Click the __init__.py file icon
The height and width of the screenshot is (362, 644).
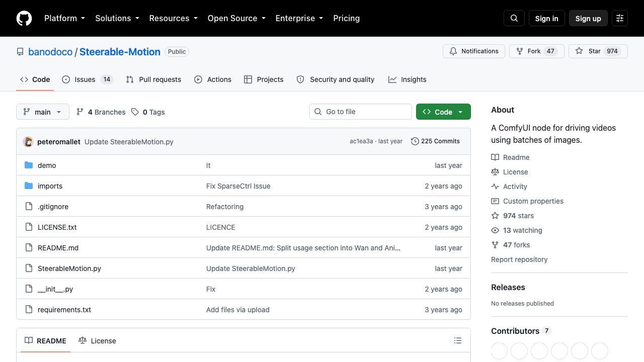pyautogui.click(x=29, y=289)
